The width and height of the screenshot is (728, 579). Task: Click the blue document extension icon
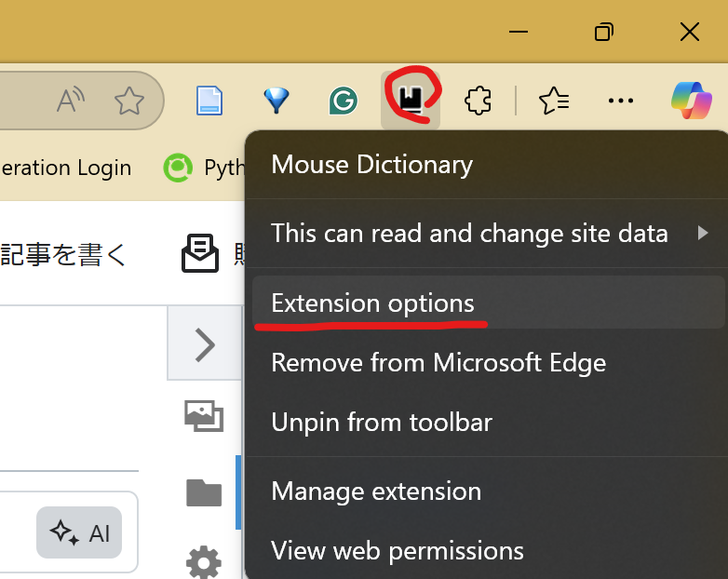(x=209, y=101)
